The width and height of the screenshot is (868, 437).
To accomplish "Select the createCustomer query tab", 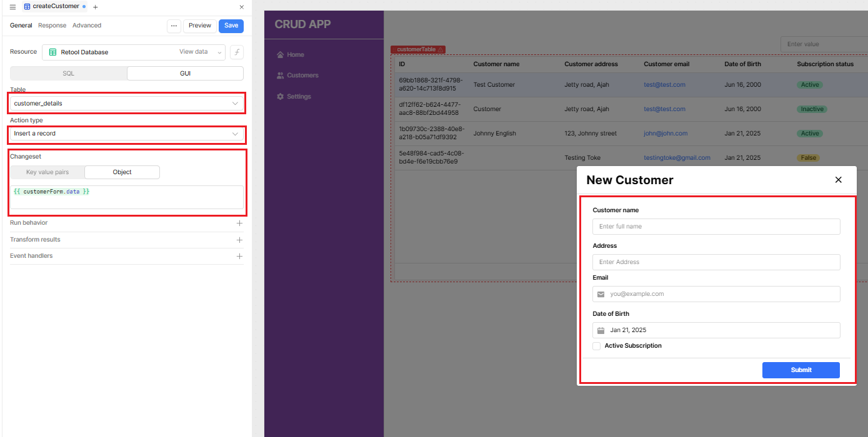I will pos(55,6).
